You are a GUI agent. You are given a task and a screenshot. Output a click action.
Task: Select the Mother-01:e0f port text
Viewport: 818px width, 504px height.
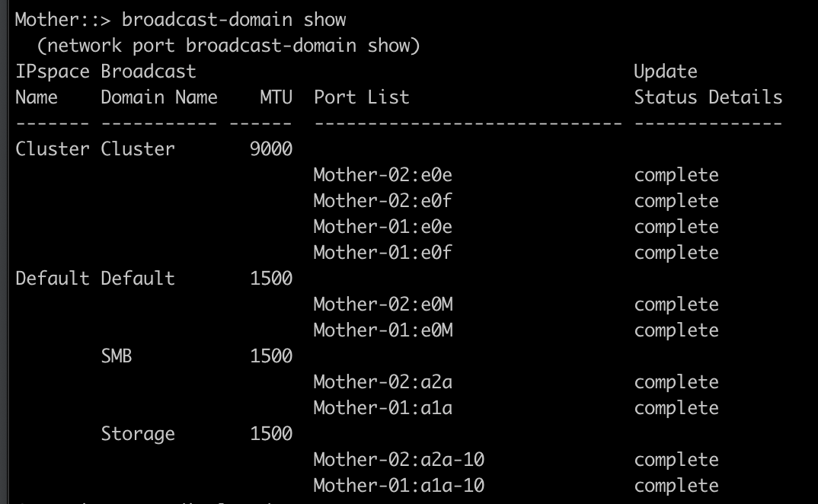[x=382, y=253]
